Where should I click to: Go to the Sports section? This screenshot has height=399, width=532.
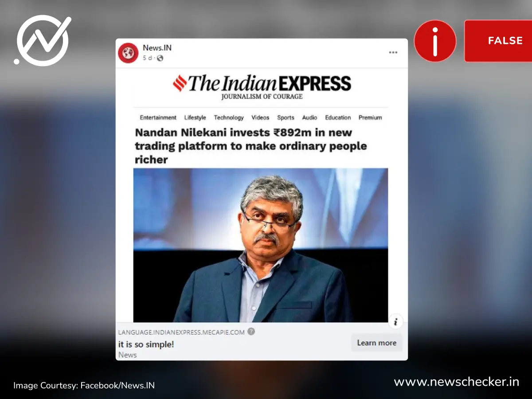click(286, 117)
